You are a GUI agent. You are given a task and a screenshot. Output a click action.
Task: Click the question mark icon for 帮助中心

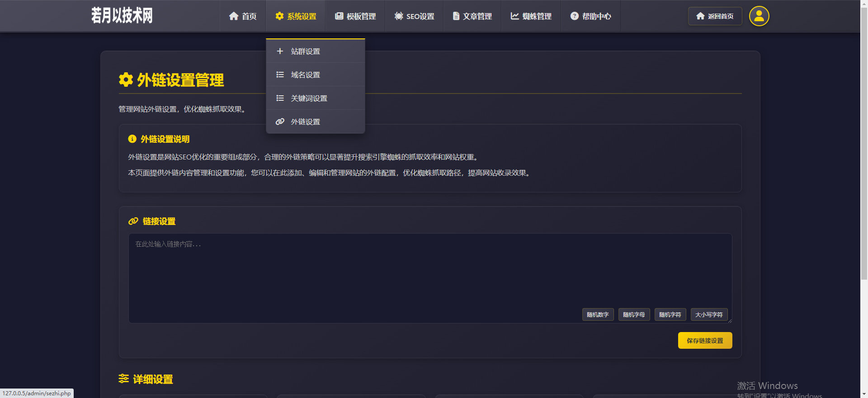(574, 16)
